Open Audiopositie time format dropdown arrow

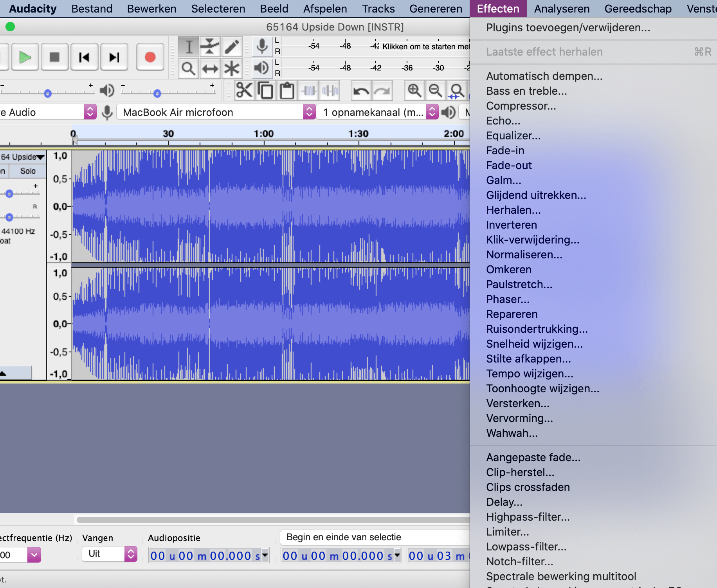pyautogui.click(x=265, y=555)
